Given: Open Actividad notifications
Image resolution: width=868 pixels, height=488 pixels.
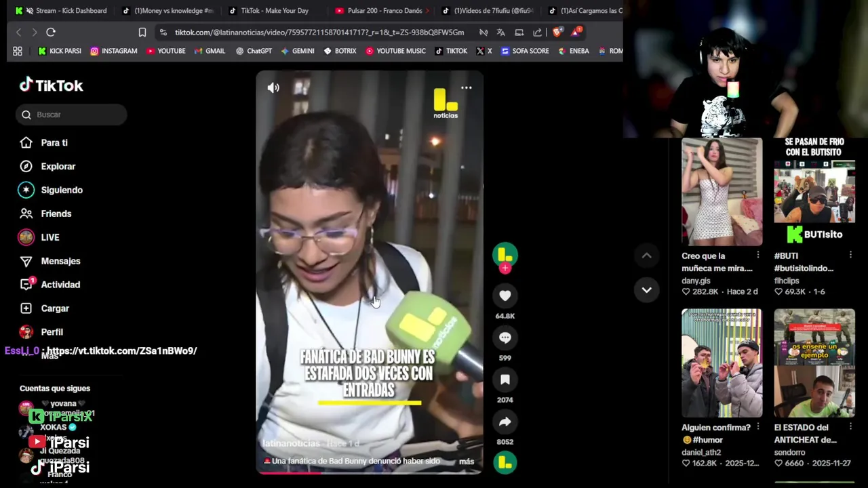Looking at the screenshot, I should click(x=60, y=285).
